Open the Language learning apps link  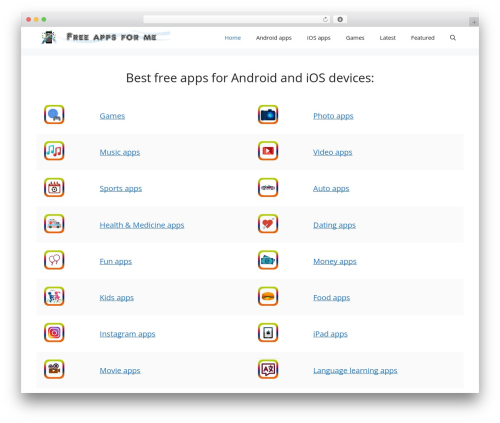tap(355, 371)
